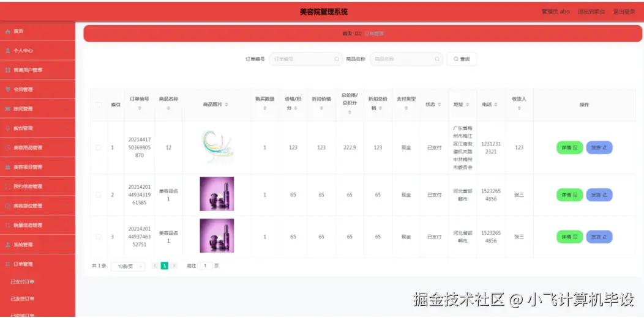The height and width of the screenshot is (318, 644).
Task: Focus the 订单编号 search input field
Action: pyautogui.click(x=305, y=59)
